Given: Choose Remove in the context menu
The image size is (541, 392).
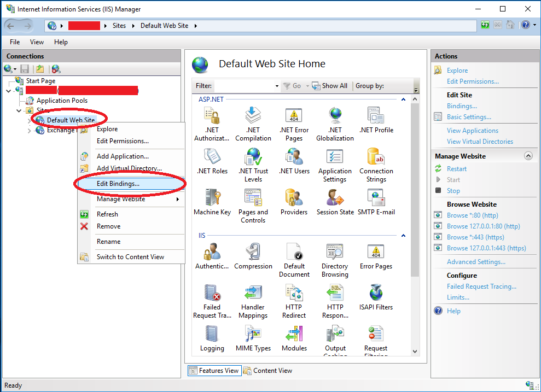Looking at the screenshot, I should pyautogui.click(x=131, y=226).
